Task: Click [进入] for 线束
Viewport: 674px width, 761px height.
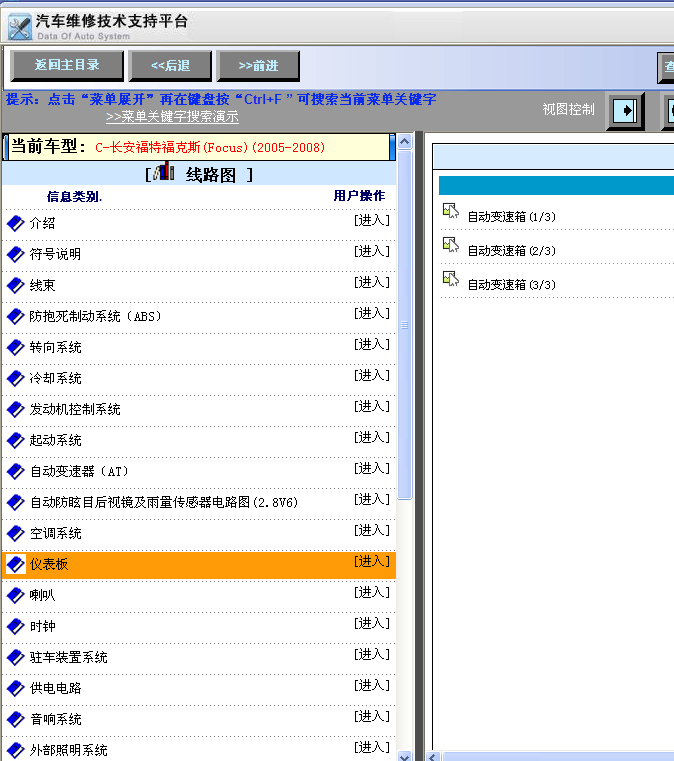Action: tap(372, 282)
